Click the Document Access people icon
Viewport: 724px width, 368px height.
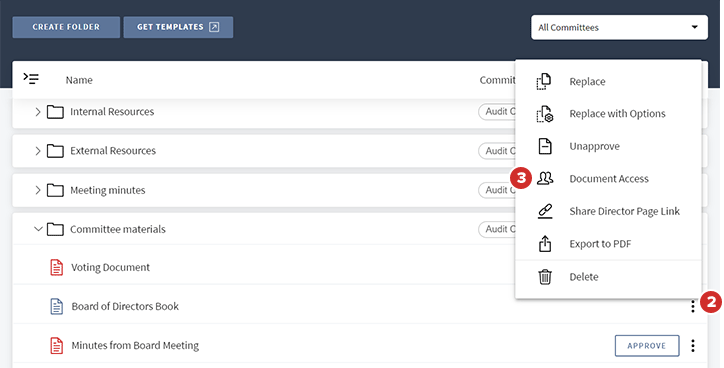point(545,178)
